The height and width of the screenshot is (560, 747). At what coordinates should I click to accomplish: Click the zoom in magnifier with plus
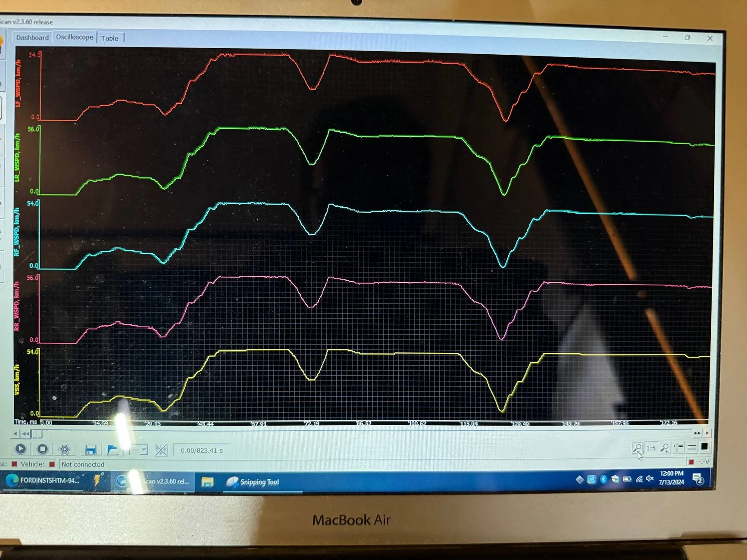point(665,448)
